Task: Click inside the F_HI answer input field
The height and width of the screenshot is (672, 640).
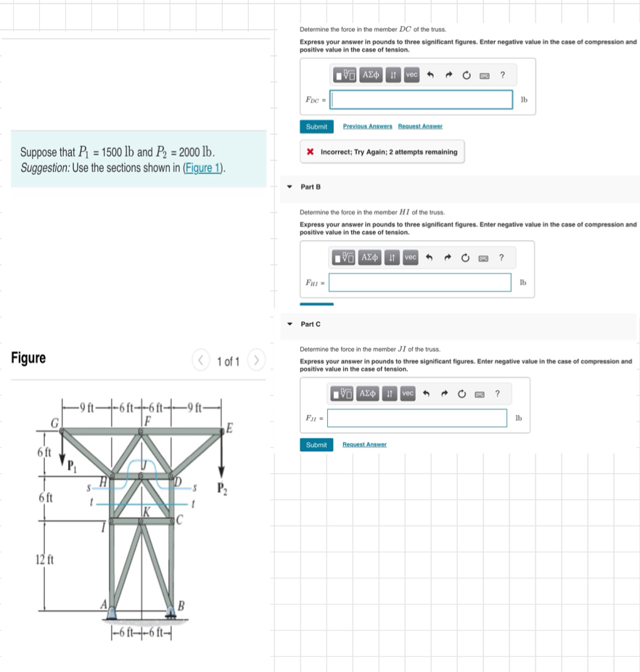Action: point(421,282)
